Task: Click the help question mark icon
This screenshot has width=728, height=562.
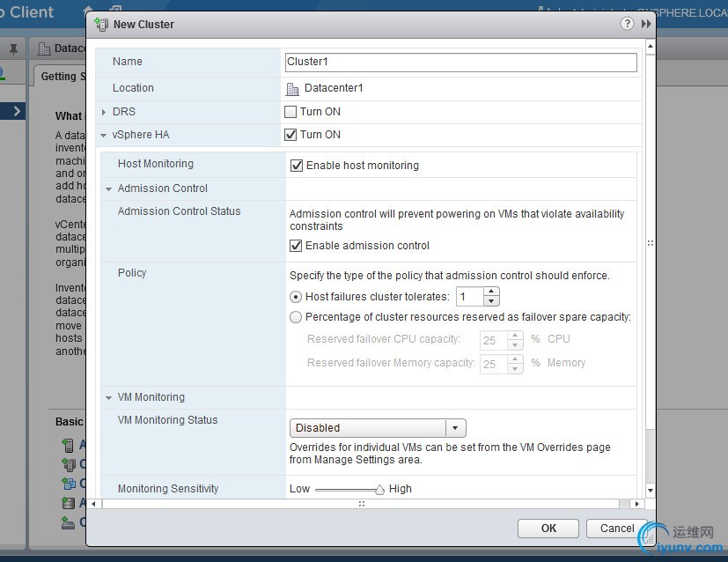Action: pos(627,24)
